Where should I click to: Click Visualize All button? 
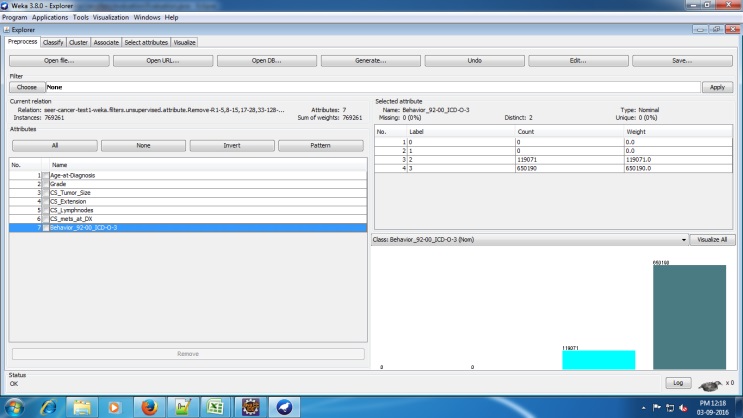click(712, 240)
